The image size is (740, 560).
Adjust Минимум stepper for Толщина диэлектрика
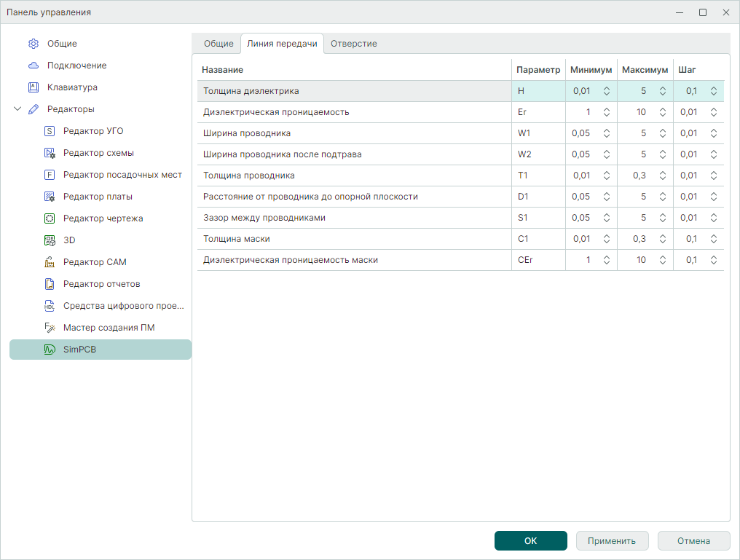606,91
